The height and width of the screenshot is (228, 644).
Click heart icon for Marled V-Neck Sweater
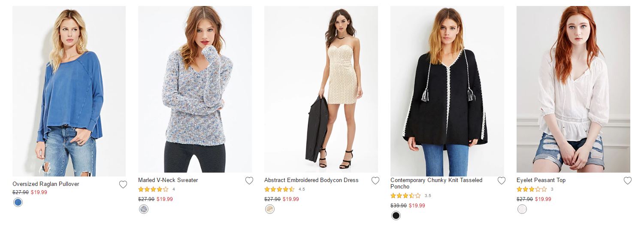pos(249,181)
